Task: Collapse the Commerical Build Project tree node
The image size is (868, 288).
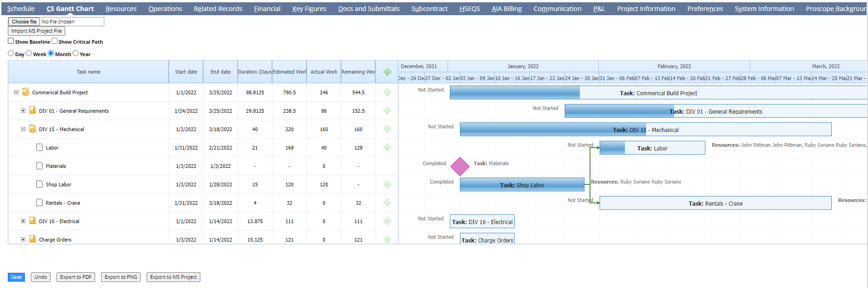Action: [x=16, y=92]
